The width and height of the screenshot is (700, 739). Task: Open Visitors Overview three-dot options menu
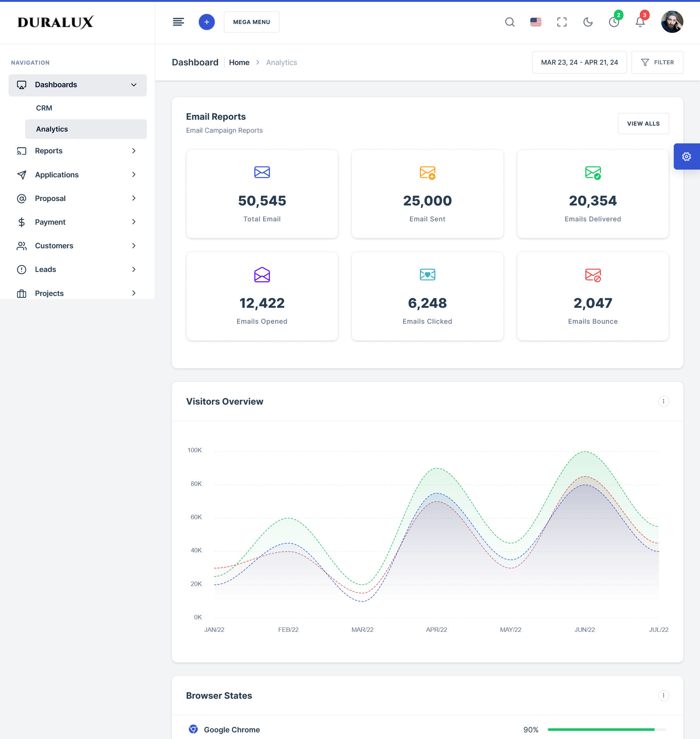[663, 401]
